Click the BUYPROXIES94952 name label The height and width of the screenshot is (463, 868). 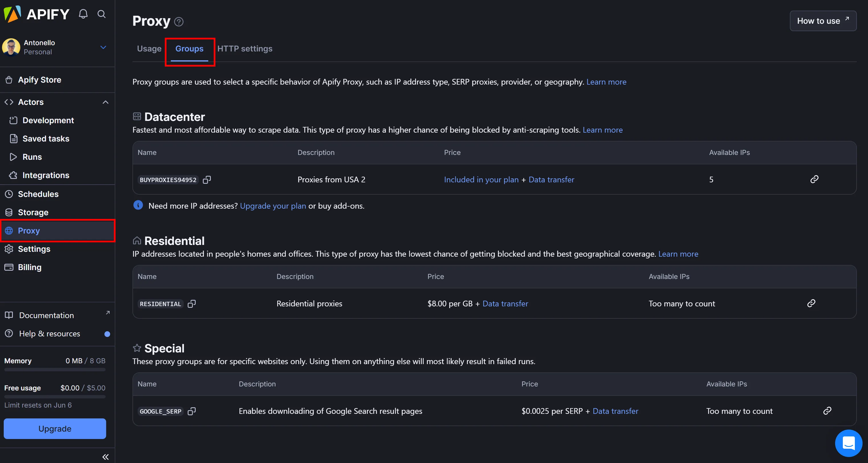168,180
